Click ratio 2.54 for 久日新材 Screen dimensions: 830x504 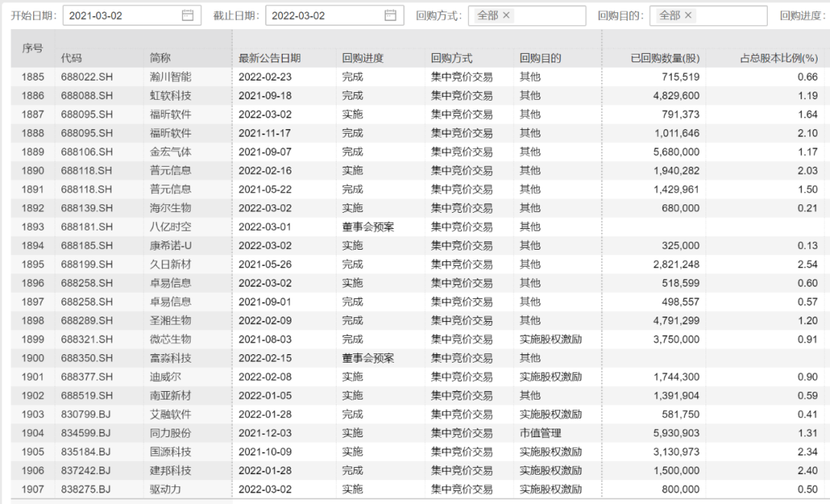[808, 264]
